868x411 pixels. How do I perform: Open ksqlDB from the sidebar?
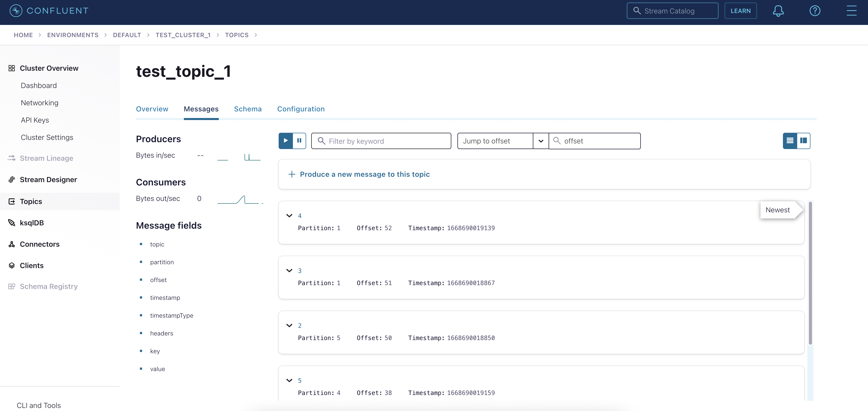tap(32, 223)
